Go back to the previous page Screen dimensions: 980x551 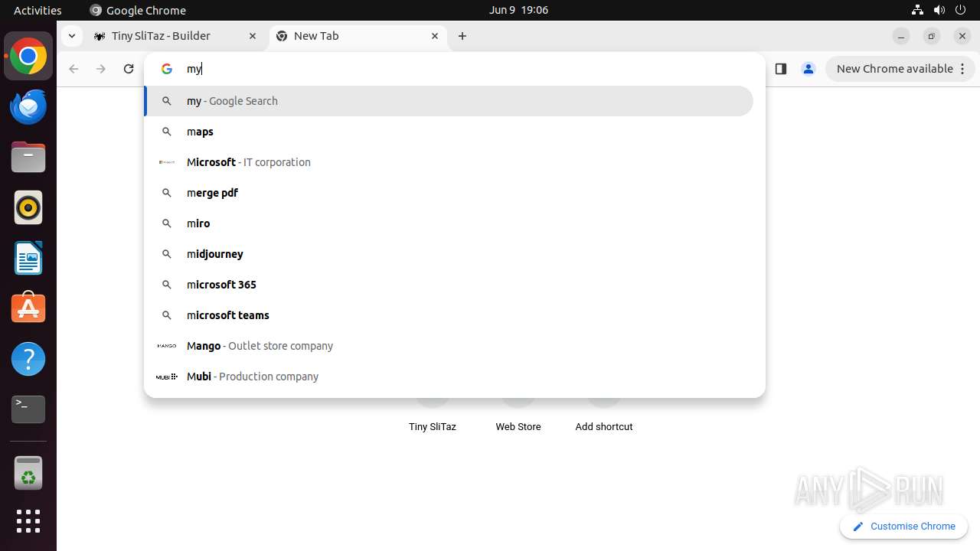click(73, 69)
